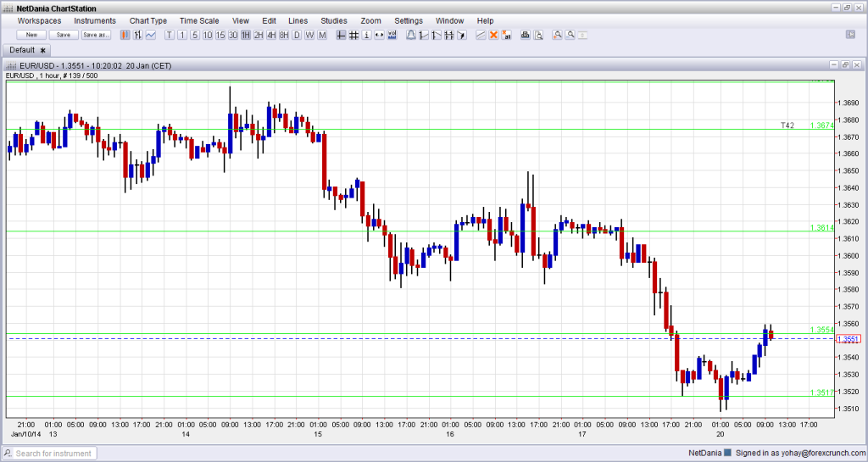Click the print preview icon

click(x=538, y=35)
